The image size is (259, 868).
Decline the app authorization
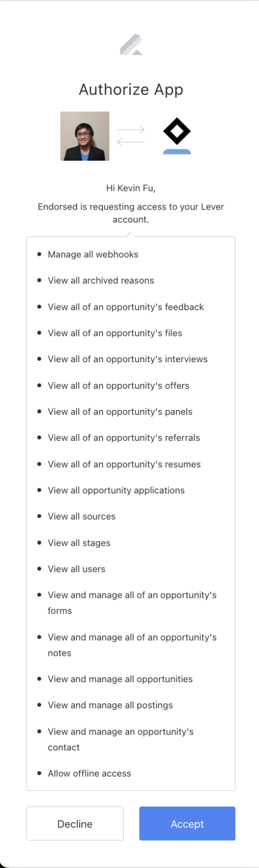[x=75, y=824]
